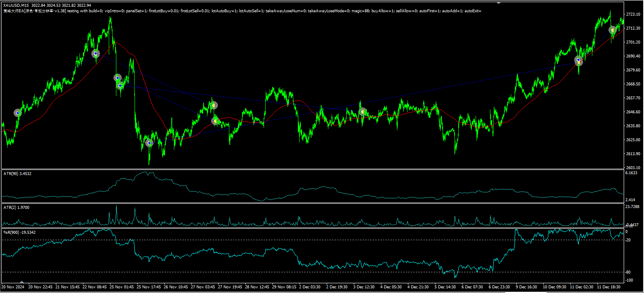Screen dimensions: 644x293
Task: Select the yellow close marker near 2651 on 27 Nov
Action: pos(214,105)
